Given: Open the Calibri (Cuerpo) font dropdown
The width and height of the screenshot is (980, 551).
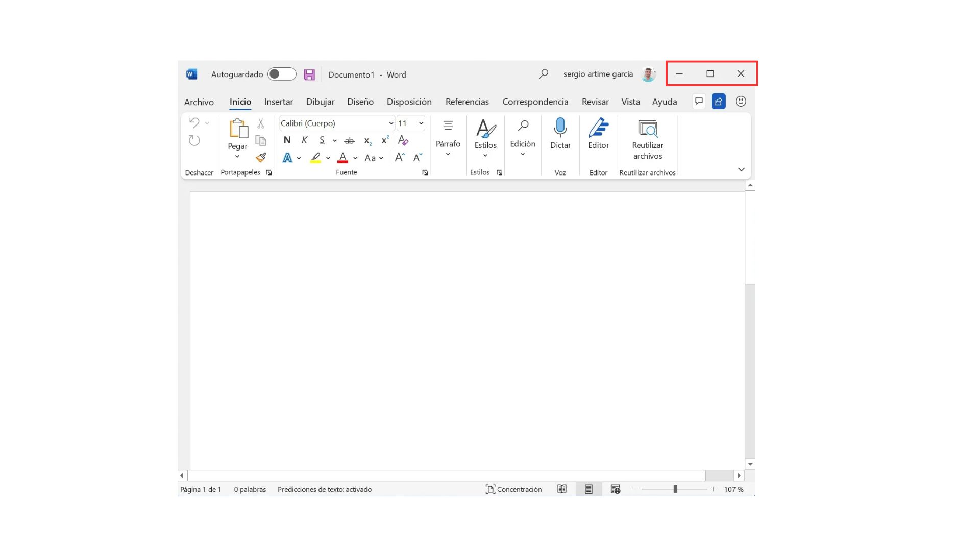Looking at the screenshot, I should point(391,123).
